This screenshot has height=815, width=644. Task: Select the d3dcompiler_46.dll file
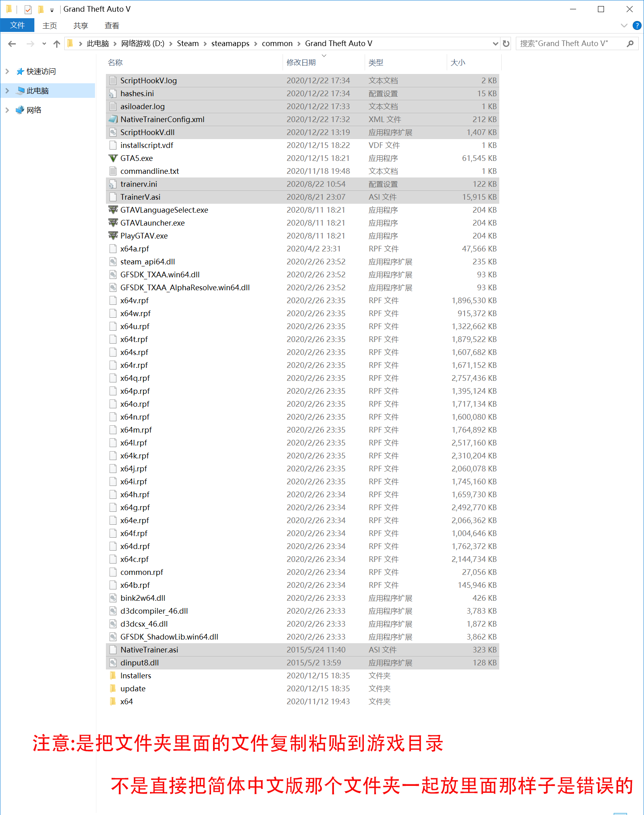pyautogui.click(x=302, y=611)
